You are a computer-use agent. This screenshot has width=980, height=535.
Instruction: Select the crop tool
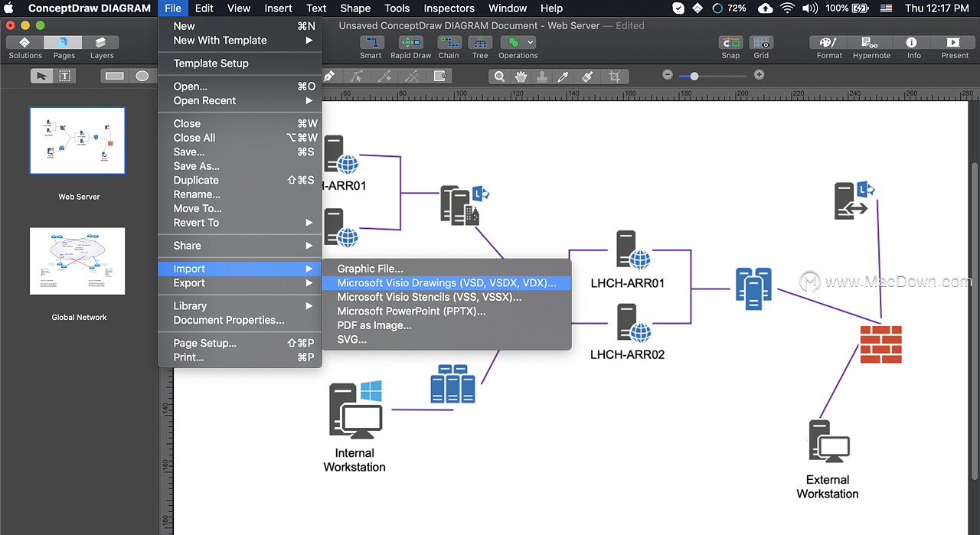coord(614,77)
